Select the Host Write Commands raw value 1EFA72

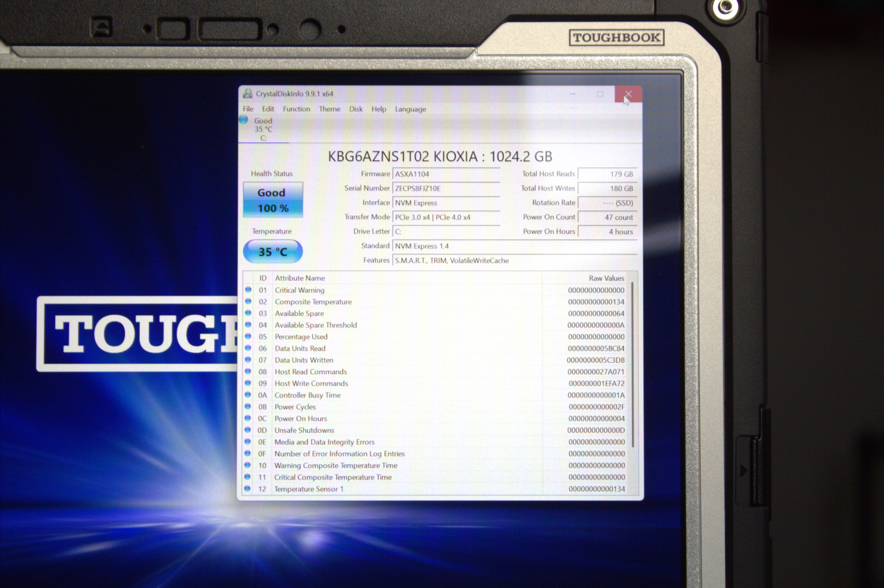597,384
